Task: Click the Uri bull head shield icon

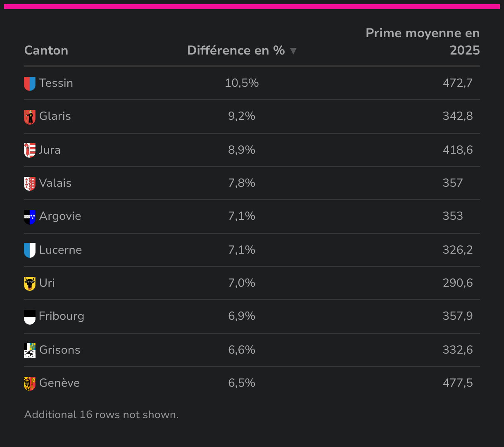Action: pos(30,283)
